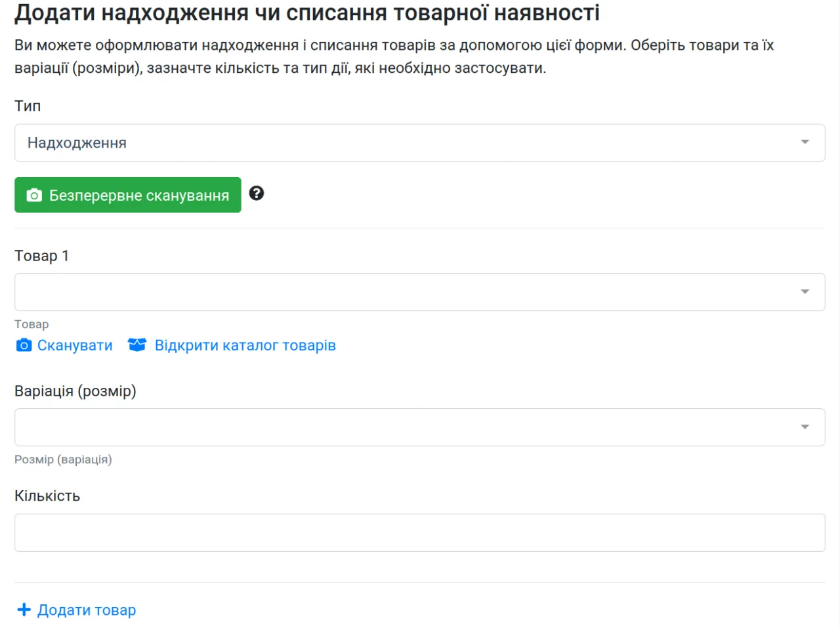840x626 pixels.
Task: Start Безперервне сканування
Action: point(128,195)
